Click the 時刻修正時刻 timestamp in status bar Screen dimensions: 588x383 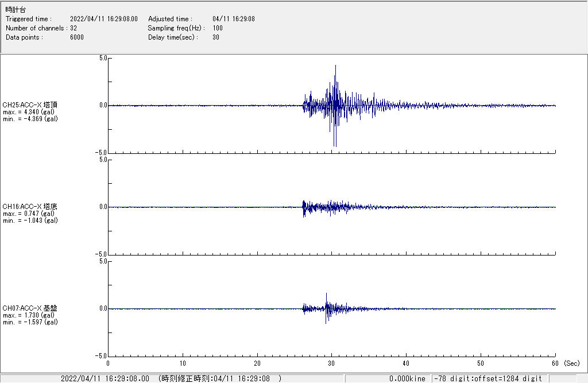220,378
